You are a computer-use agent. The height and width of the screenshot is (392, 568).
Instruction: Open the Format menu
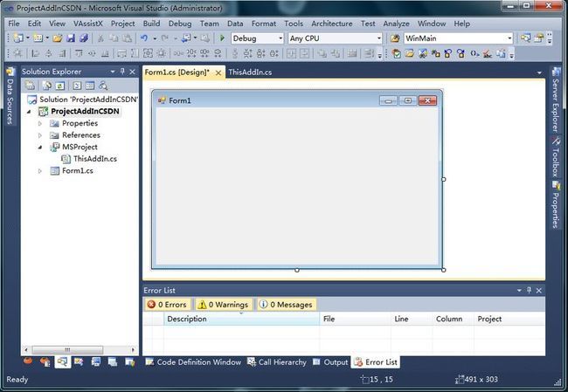pos(264,24)
